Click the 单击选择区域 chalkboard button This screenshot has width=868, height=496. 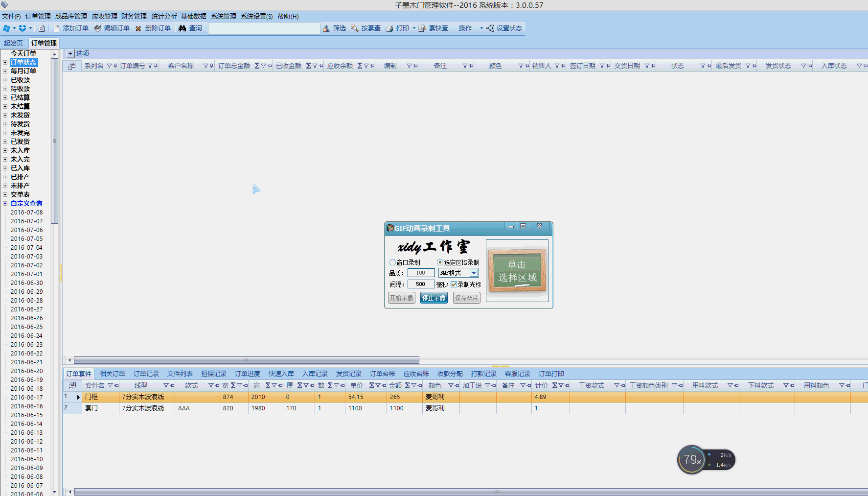(x=517, y=271)
